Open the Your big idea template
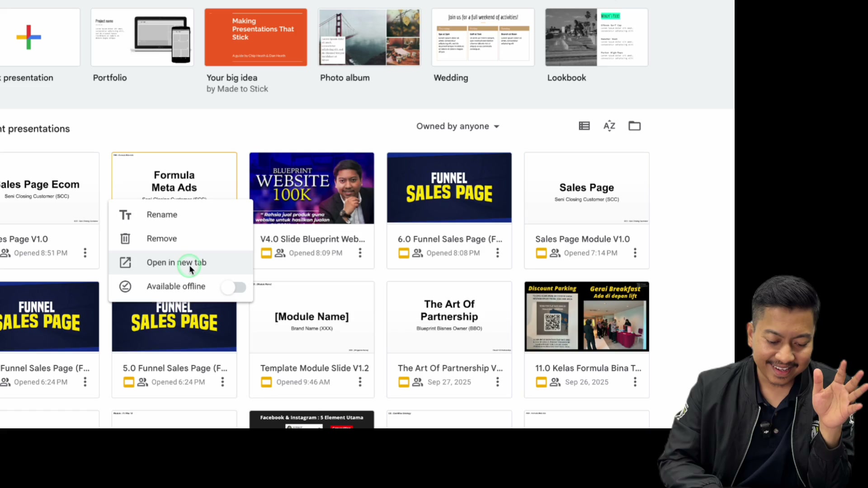 click(x=256, y=37)
